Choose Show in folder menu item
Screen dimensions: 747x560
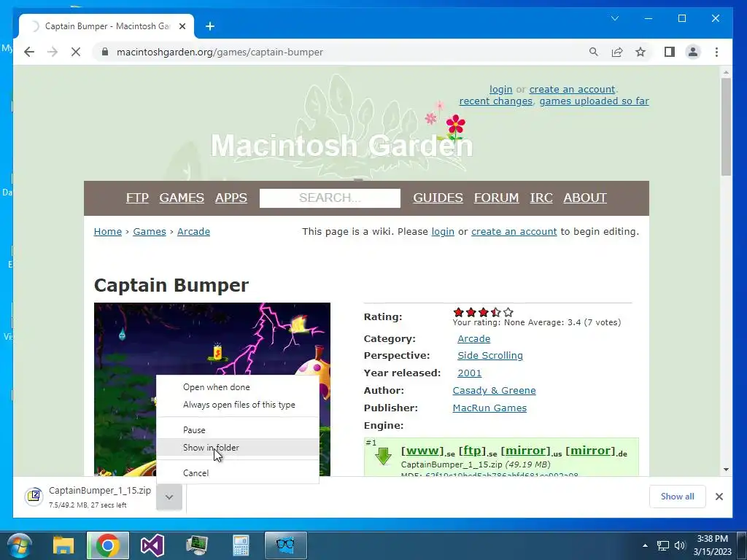(238, 448)
